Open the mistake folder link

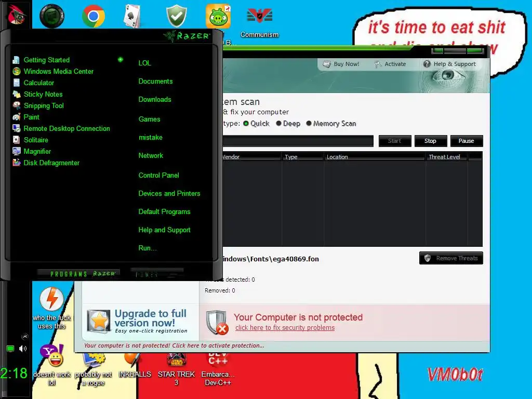pos(151,137)
